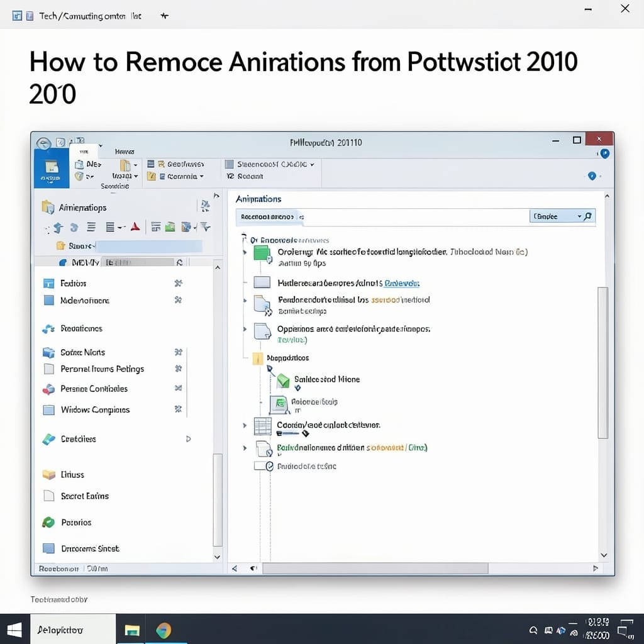
Task: Click the red triangle toolbar icon
Action: point(135,226)
